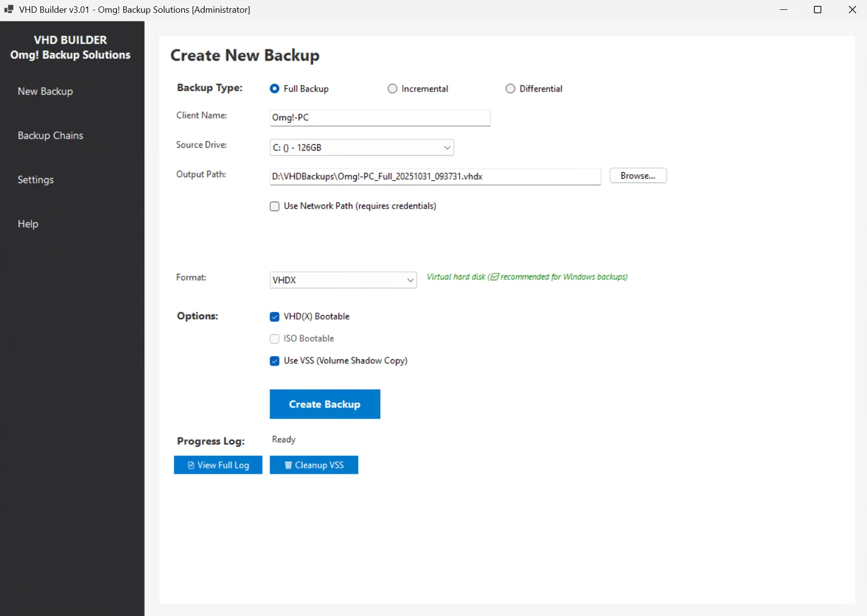Enable Use Network Path option
The image size is (867, 616).
click(x=275, y=206)
